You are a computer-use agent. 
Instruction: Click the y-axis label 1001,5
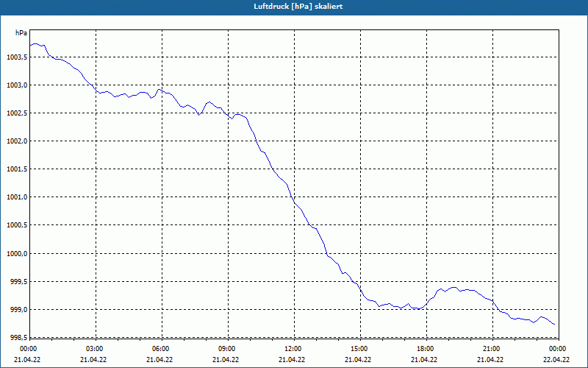[17, 169]
